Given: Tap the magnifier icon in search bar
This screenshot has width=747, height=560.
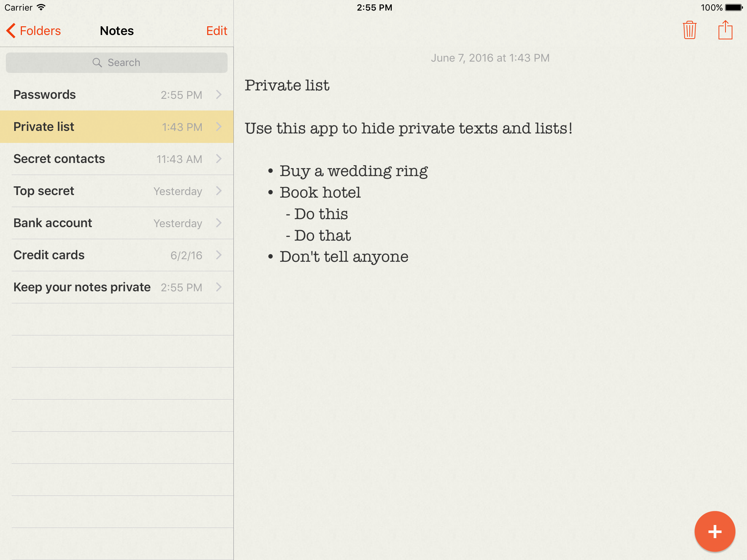Looking at the screenshot, I should pos(97,63).
